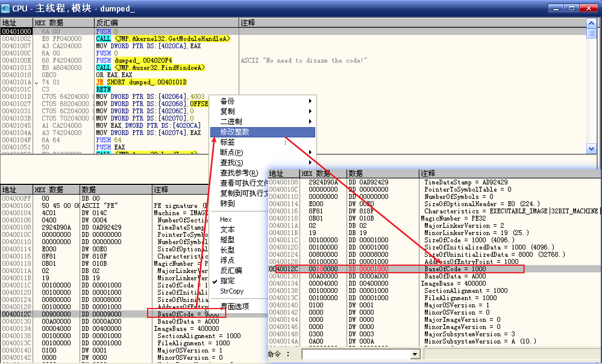Open the 命令 combo box dropdown arrow
Viewport: 602px width, 364px height.
coord(415,354)
